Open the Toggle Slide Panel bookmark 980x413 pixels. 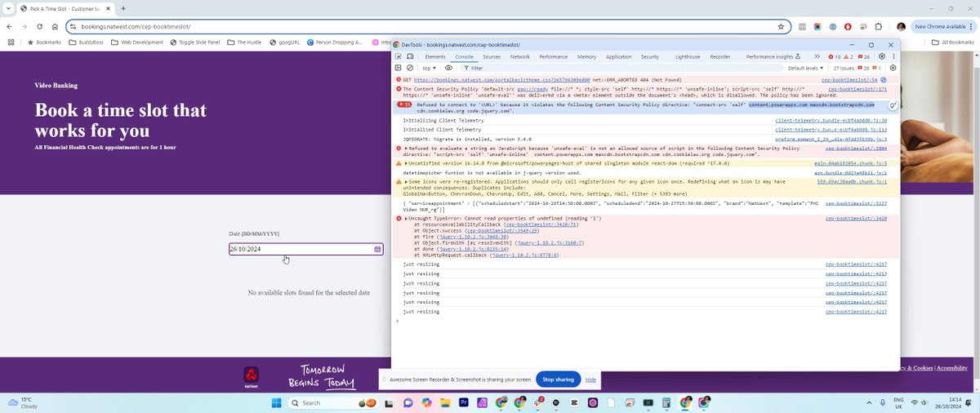(194, 42)
